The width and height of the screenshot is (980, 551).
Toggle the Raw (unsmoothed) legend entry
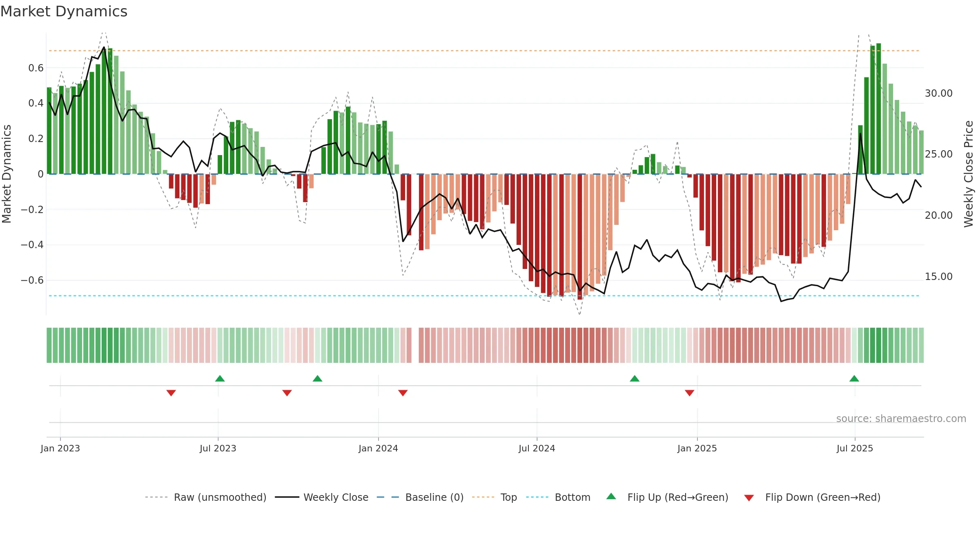click(205, 497)
